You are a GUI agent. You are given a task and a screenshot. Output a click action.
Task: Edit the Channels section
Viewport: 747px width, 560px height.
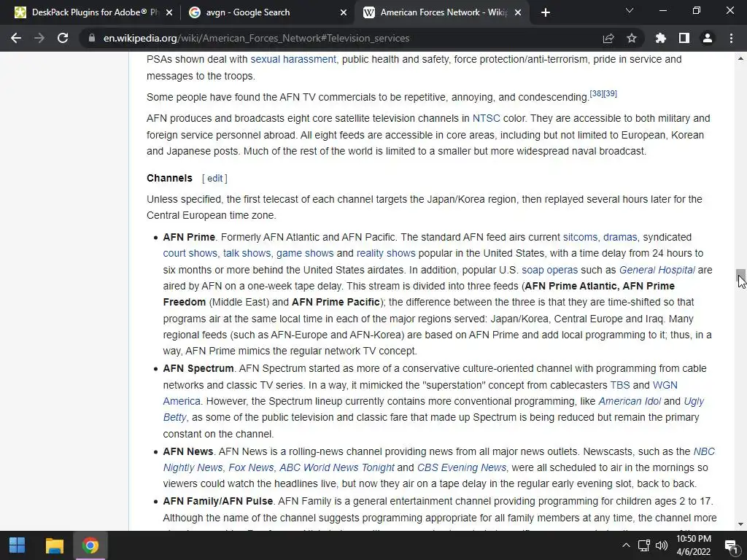coord(215,178)
